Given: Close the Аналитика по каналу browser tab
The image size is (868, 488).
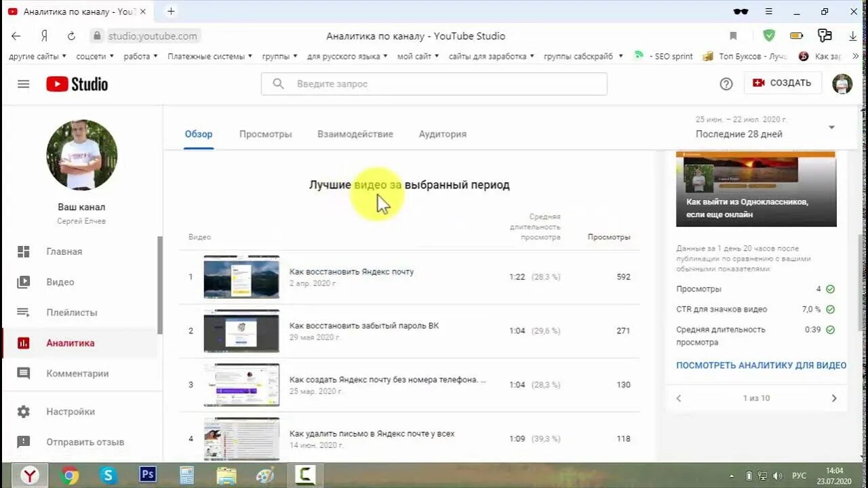Looking at the screenshot, I should 142,12.
